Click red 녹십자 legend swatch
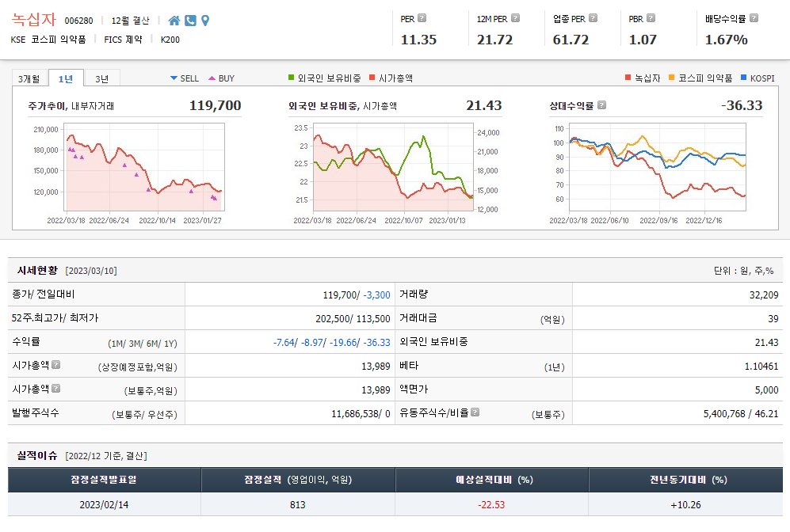 [x=628, y=77]
